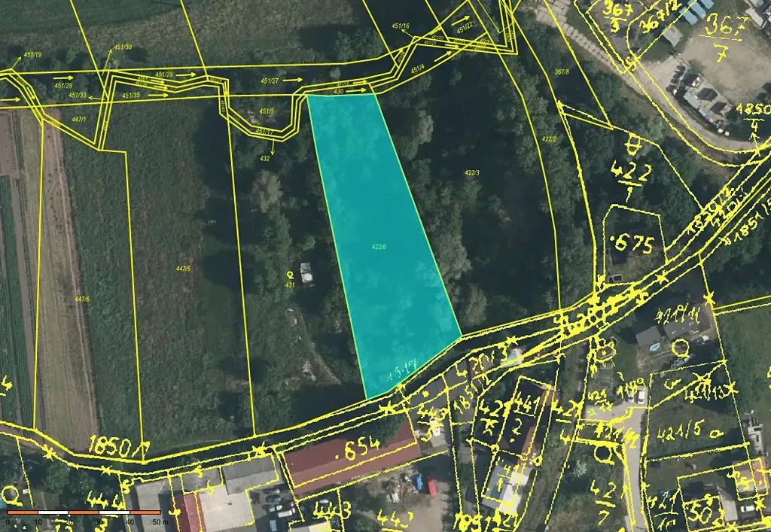The image size is (771, 532).
Task: Select parcel label 367/8
Action: point(561,71)
